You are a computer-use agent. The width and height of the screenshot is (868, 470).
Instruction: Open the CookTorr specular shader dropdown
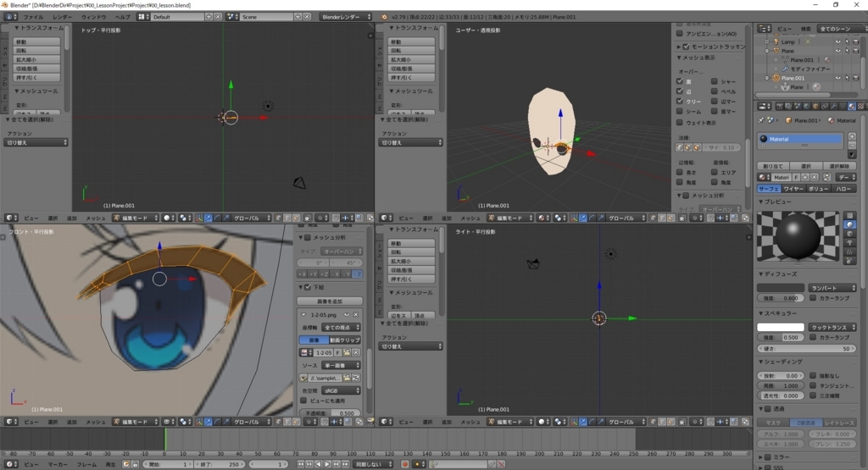click(832, 328)
